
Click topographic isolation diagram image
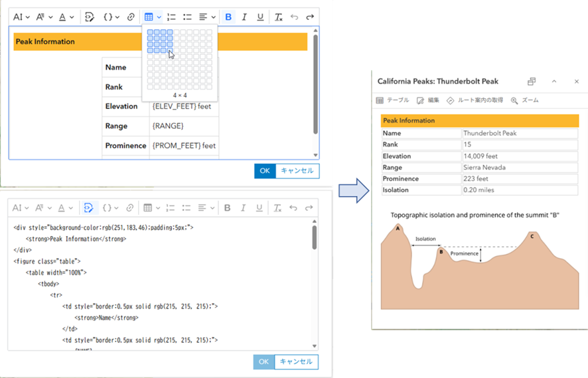point(480,261)
